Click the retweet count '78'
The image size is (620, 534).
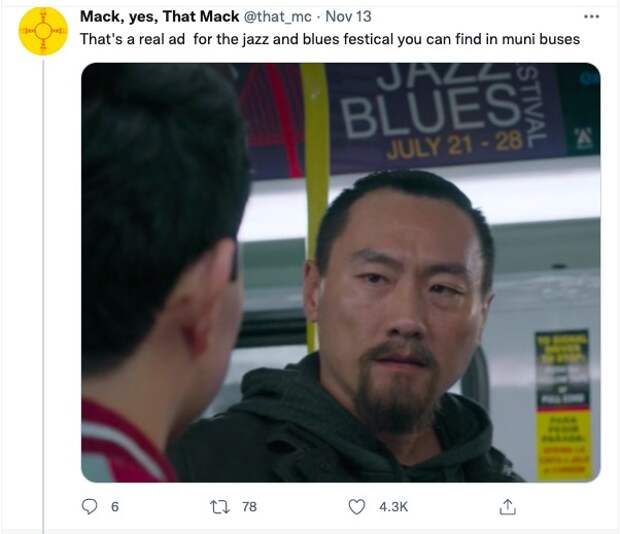[x=249, y=507]
